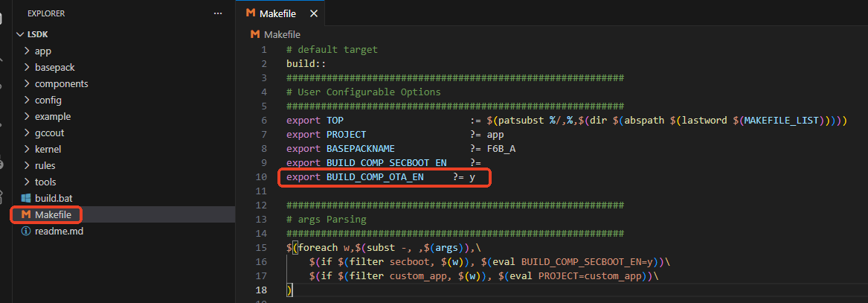Click the TOP variable on line 6
The image size is (868, 303).
335,120
